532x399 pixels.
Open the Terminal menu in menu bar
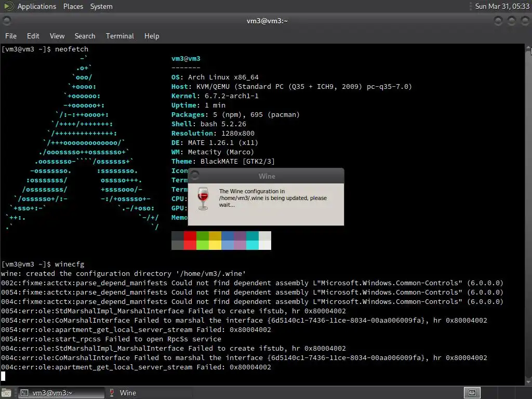tap(120, 36)
